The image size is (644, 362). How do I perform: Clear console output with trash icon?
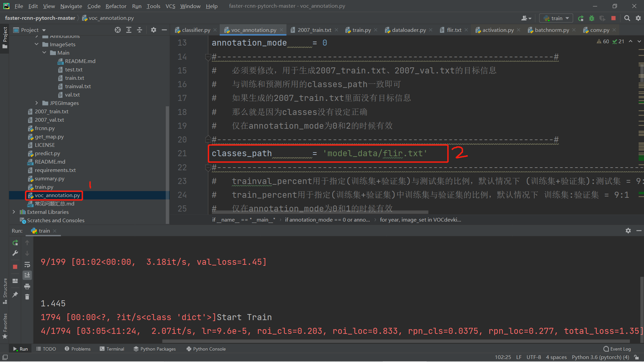pyautogui.click(x=27, y=297)
